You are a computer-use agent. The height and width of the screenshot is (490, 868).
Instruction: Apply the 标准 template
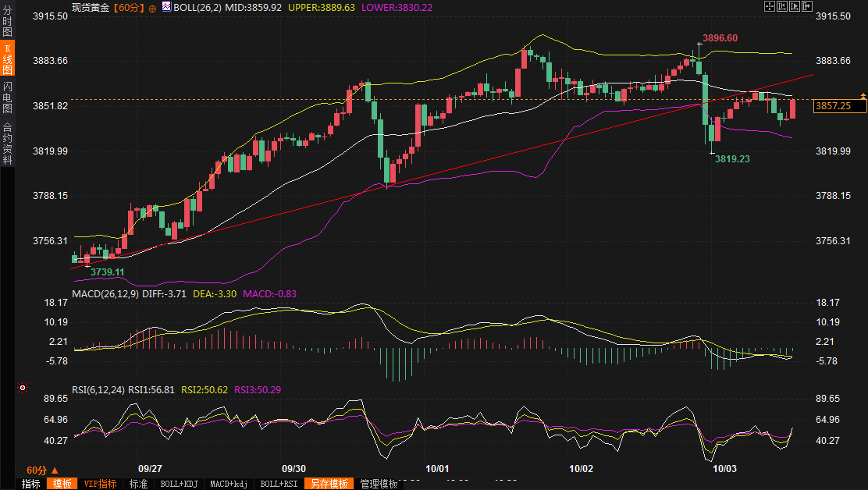coord(138,484)
